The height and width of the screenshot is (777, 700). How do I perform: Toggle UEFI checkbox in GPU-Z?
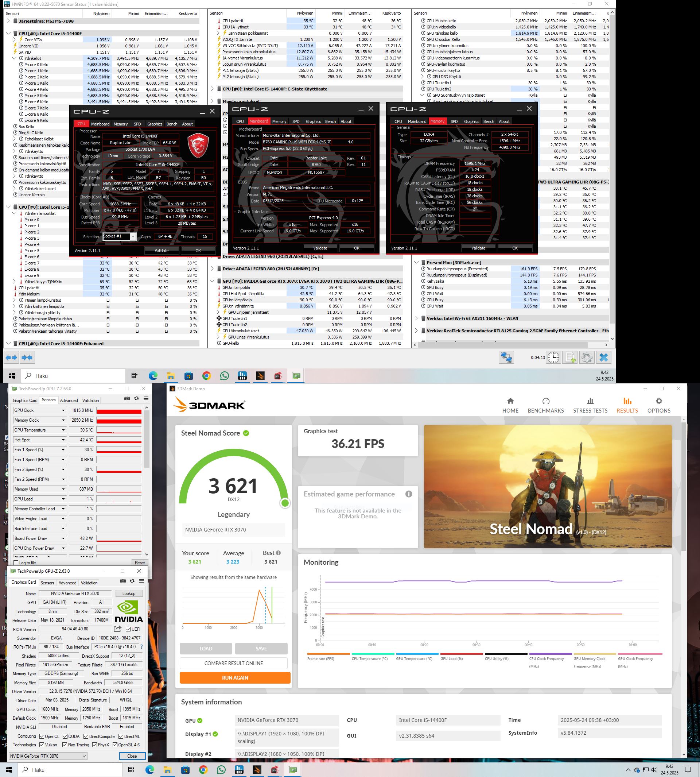(x=128, y=629)
